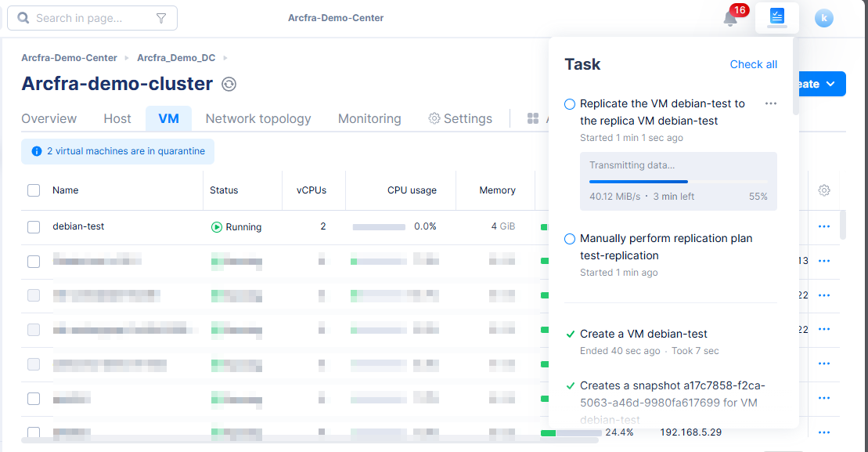Click the quarantine info icon

36,151
